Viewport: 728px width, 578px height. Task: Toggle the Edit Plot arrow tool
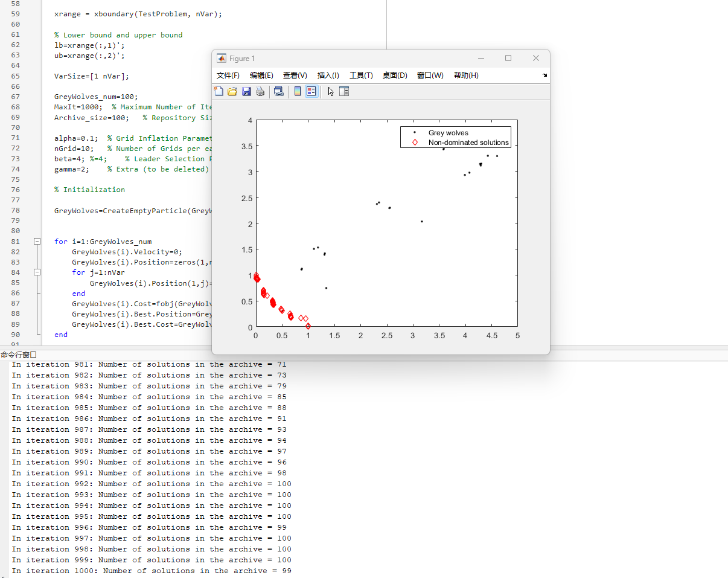click(331, 91)
